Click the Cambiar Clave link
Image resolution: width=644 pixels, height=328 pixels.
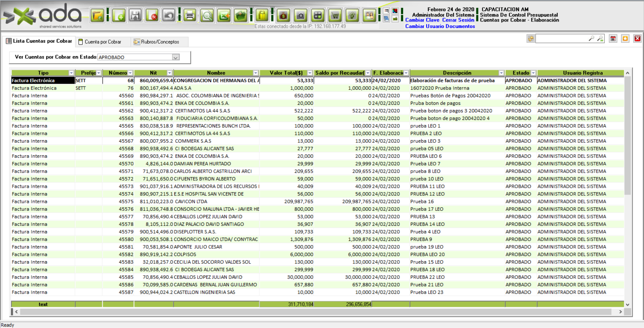coord(422,20)
